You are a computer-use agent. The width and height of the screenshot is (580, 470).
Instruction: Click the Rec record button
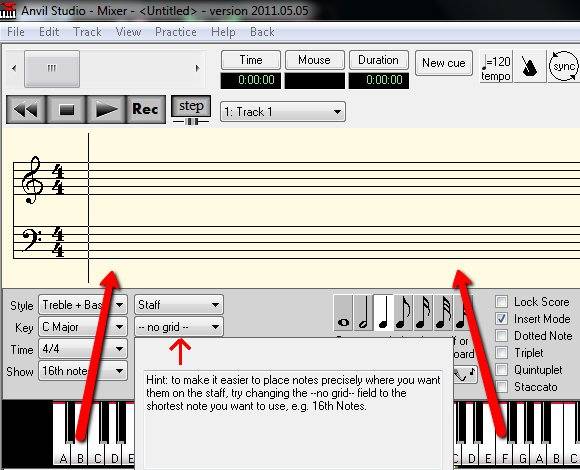(x=146, y=109)
